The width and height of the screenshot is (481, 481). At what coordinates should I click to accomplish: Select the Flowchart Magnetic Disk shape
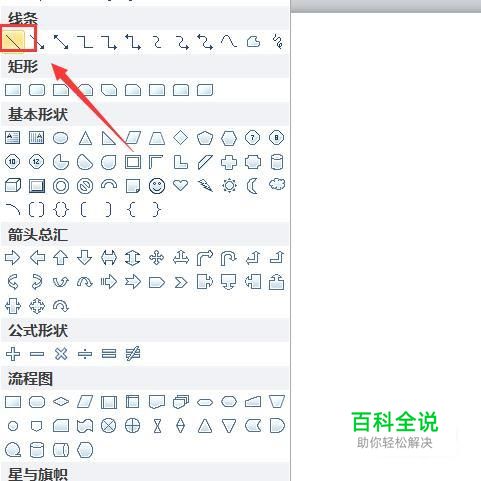pos(37,450)
